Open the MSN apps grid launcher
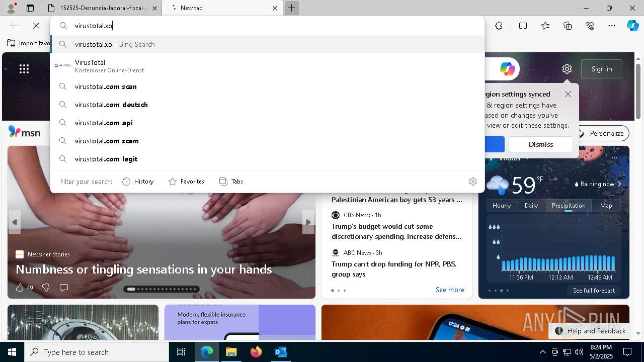This screenshot has height=362, width=644. 24,69
